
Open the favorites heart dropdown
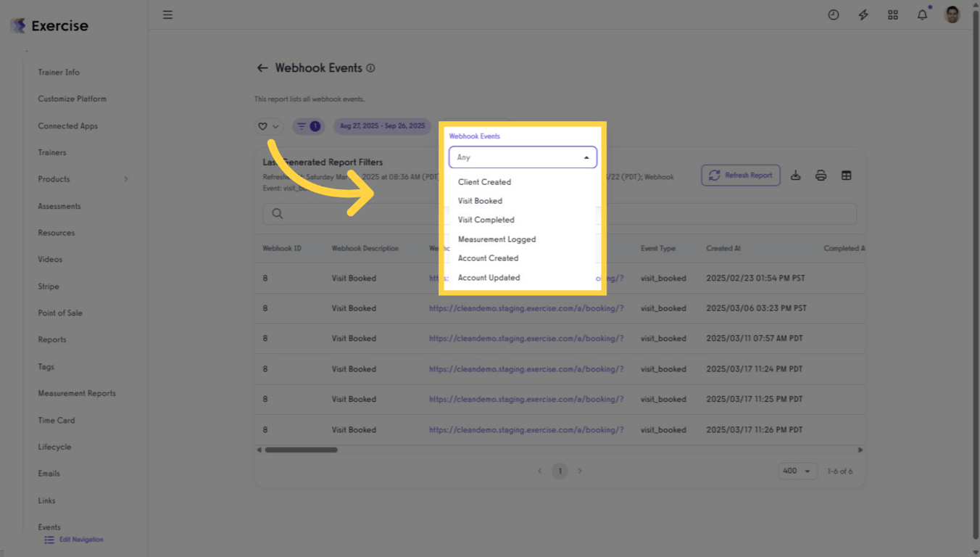267,125
